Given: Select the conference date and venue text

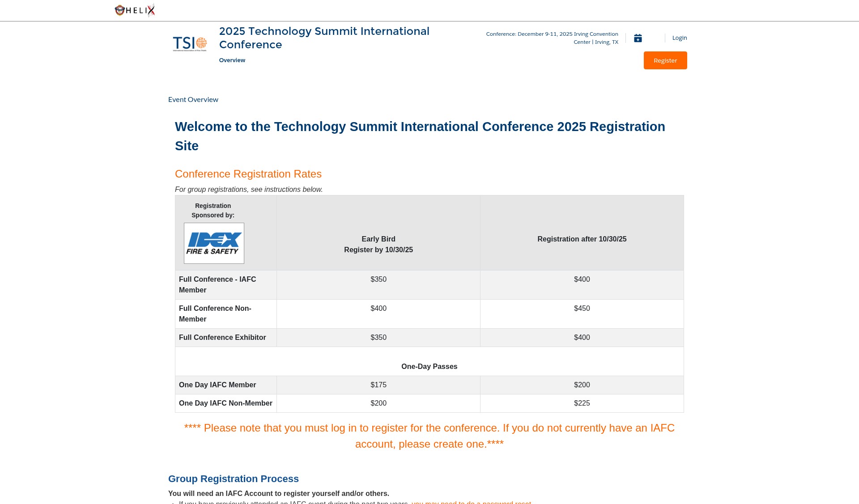Looking at the screenshot, I should coord(552,38).
